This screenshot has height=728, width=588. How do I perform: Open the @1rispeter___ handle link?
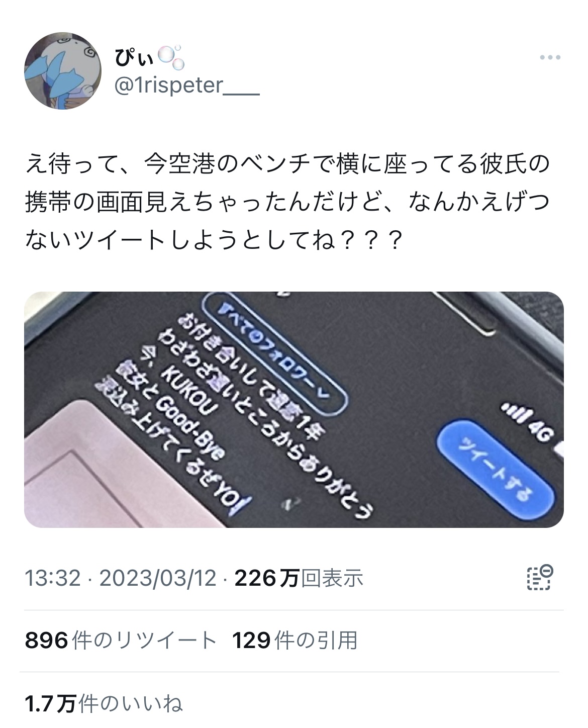pyautogui.click(x=187, y=86)
